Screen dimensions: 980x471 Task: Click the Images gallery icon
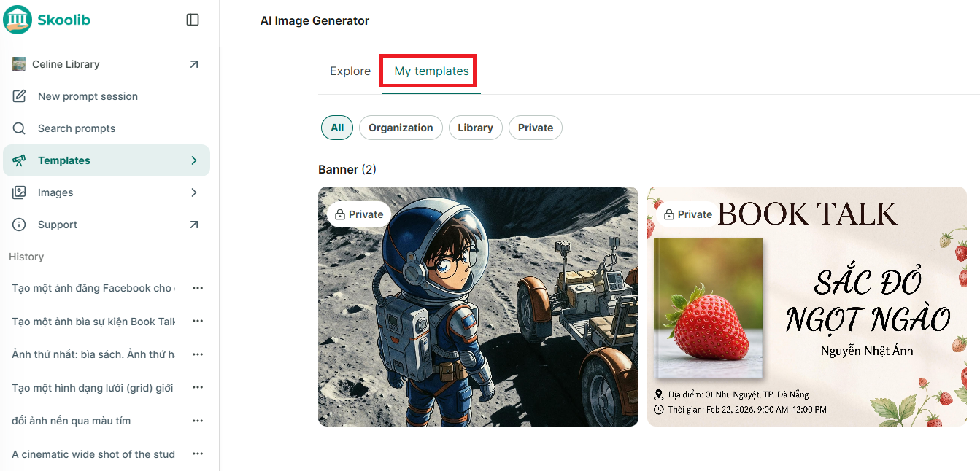click(19, 192)
